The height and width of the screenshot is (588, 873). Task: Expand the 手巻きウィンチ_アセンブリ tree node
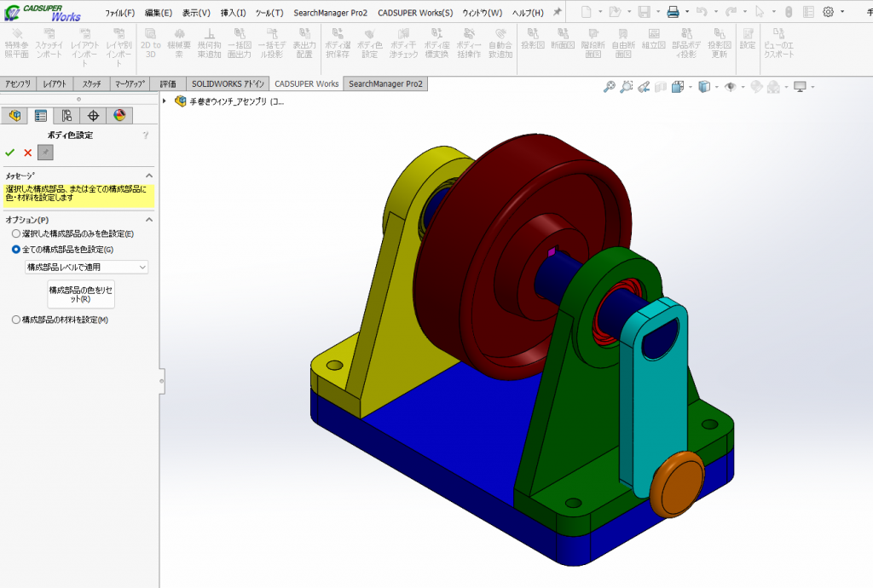(165, 101)
